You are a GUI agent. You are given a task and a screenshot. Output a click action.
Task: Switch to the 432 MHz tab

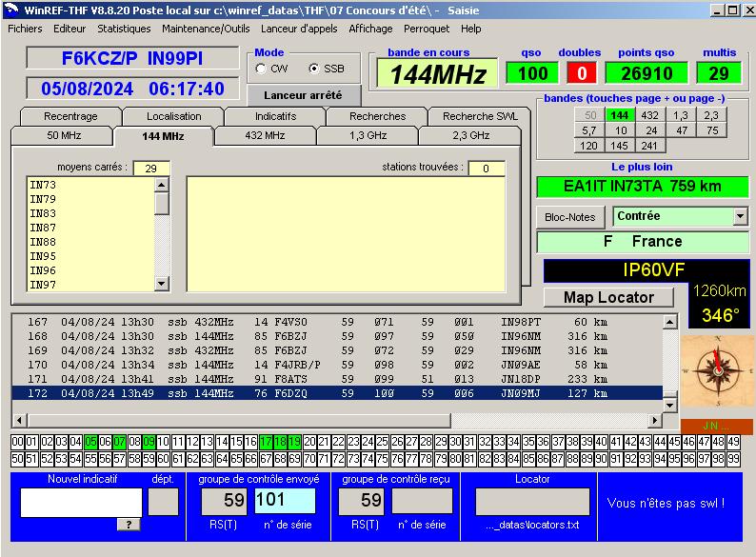click(265, 135)
